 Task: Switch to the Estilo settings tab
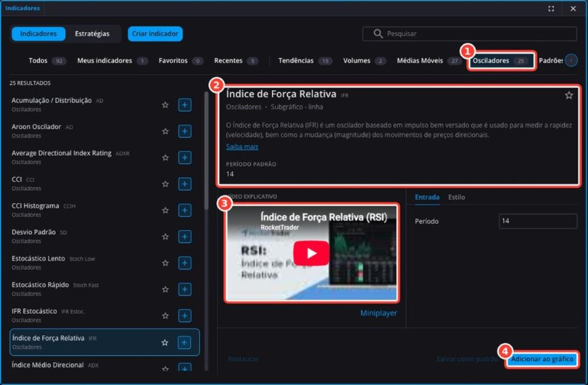click(x=457, y=197)
